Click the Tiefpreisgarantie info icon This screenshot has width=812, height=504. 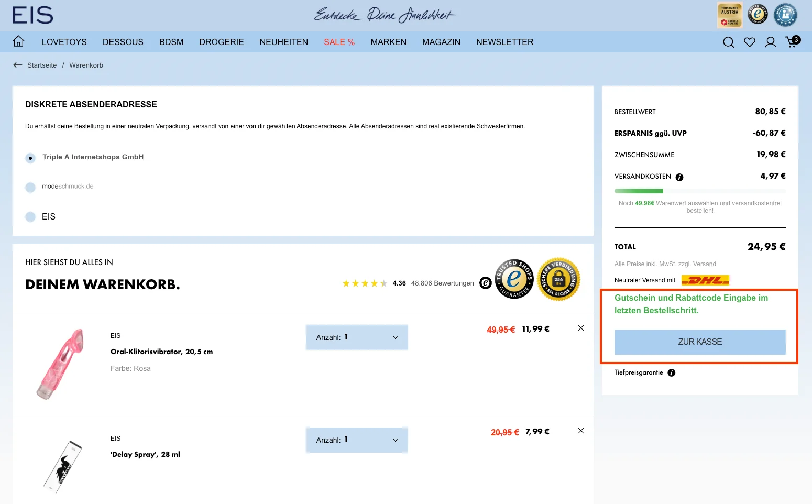click(x=672, y=373)
